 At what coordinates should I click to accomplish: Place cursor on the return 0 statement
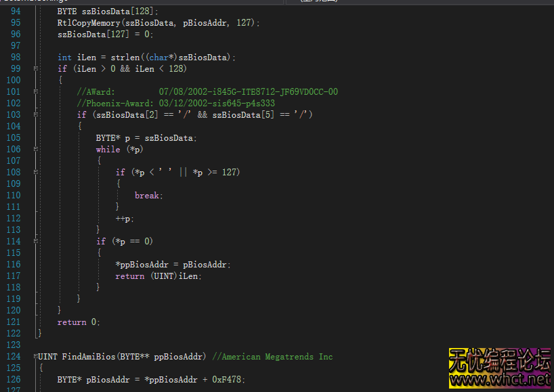click(x=79, y=322)
